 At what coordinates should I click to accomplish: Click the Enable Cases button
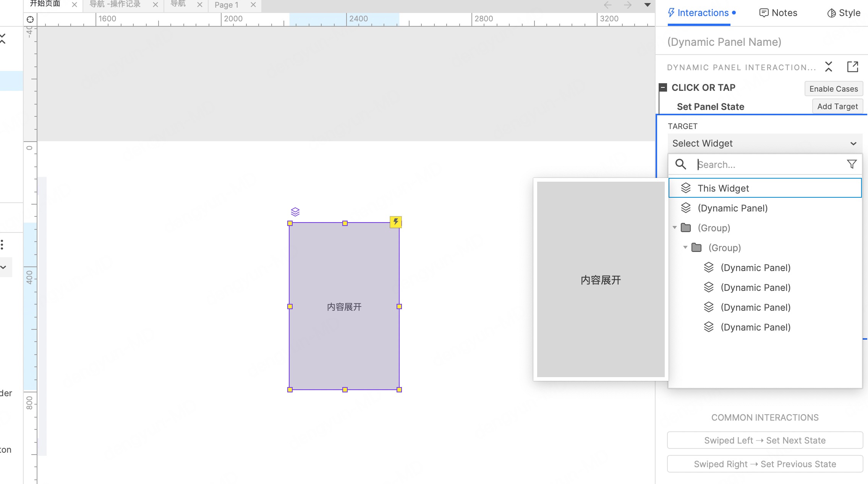coord(834,89)
